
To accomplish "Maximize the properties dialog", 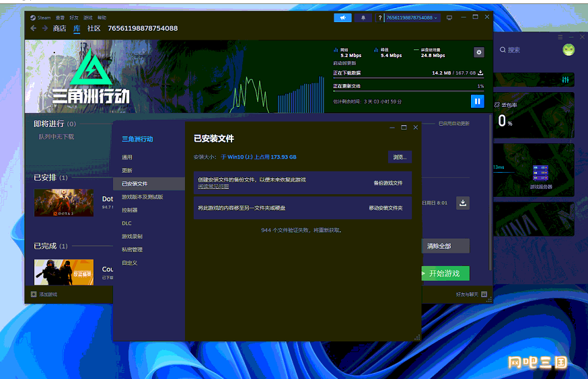I will (x=404, y=127).
